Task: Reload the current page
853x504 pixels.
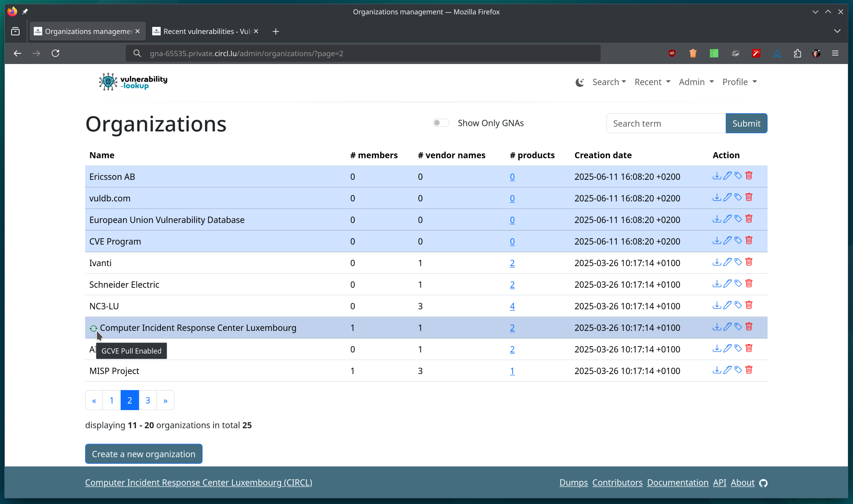Action: click(55, 53)
